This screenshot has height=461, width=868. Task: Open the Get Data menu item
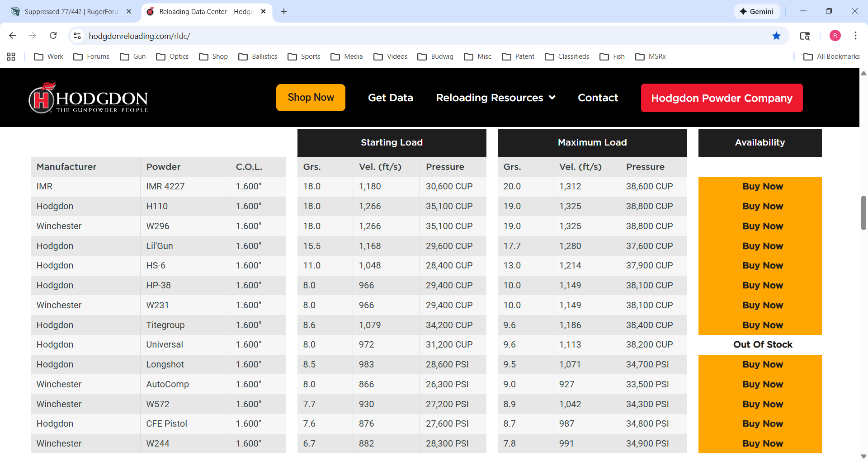[x=391, y=98]
